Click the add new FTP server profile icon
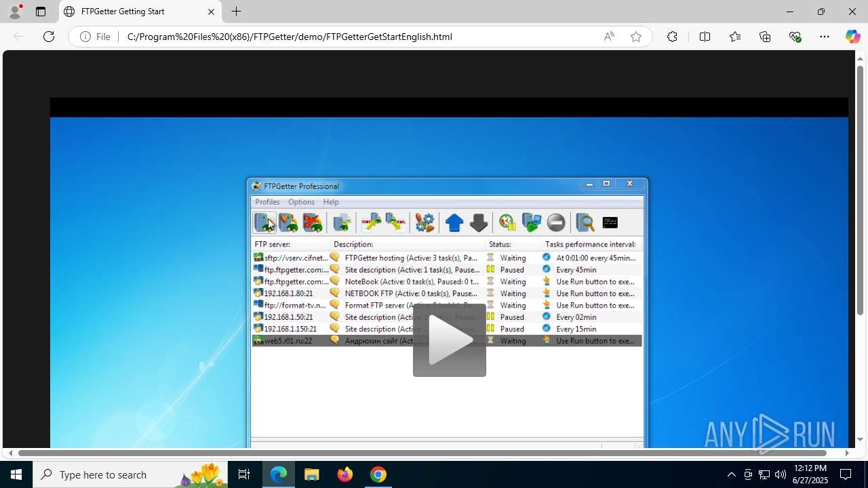The height and width of the screenshot is (488, 868). click(264, 222)
